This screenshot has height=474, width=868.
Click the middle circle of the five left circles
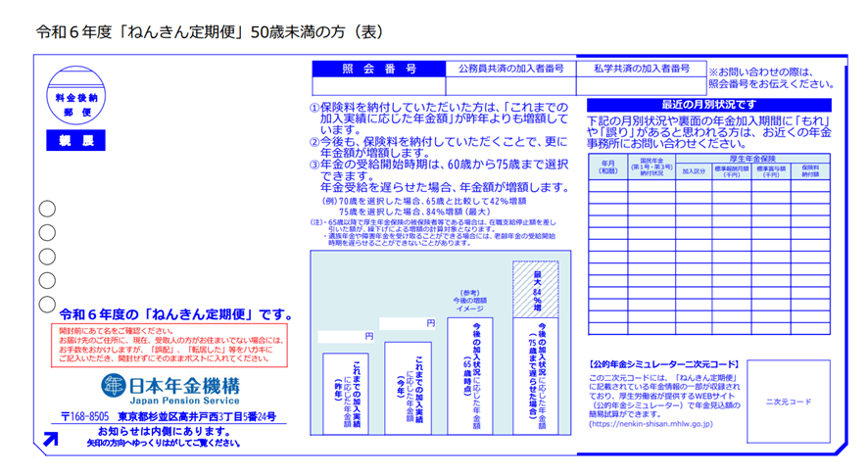click(47, 257)
